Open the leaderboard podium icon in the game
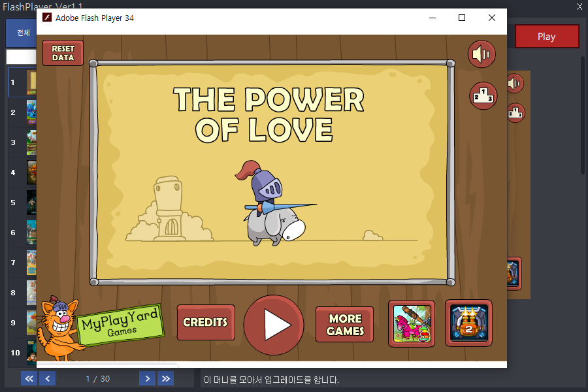The height and width of the screenshot is (392, 588). pos(483,95)
